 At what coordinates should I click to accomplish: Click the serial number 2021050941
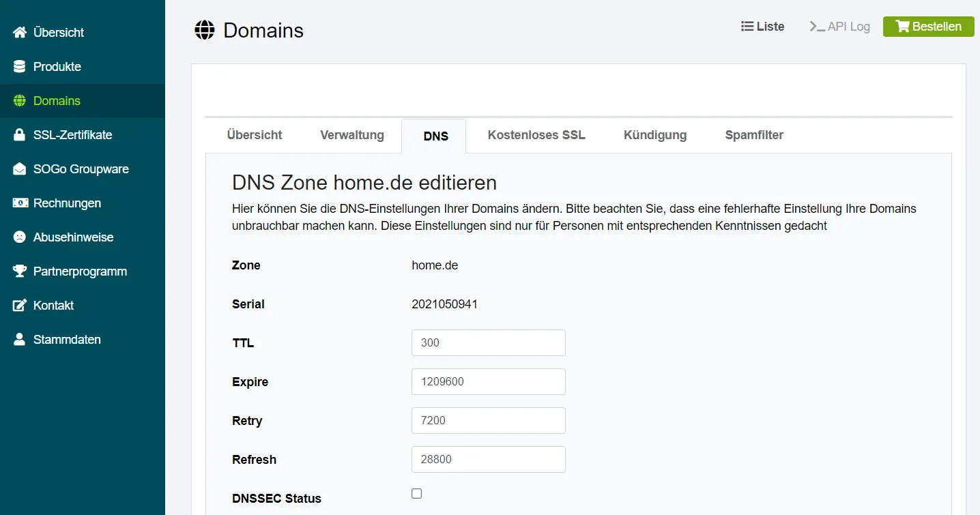[445, 304]
